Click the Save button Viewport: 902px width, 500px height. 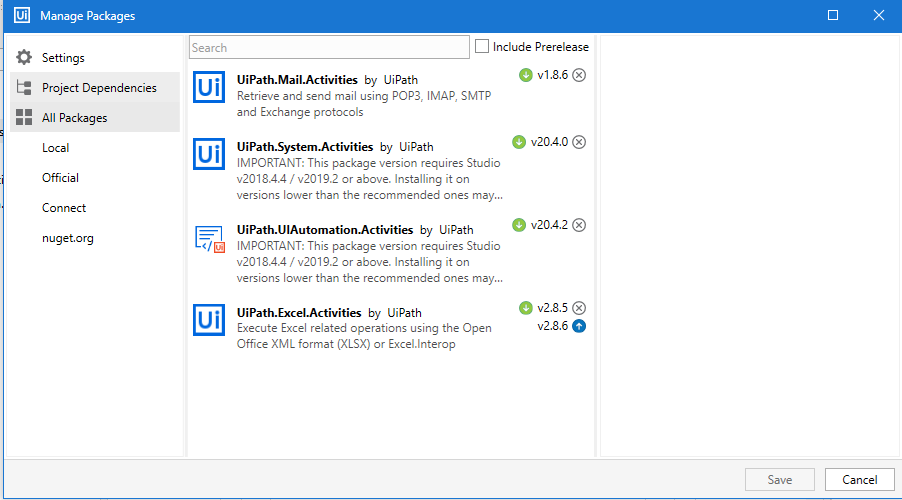tap(779, 479)
